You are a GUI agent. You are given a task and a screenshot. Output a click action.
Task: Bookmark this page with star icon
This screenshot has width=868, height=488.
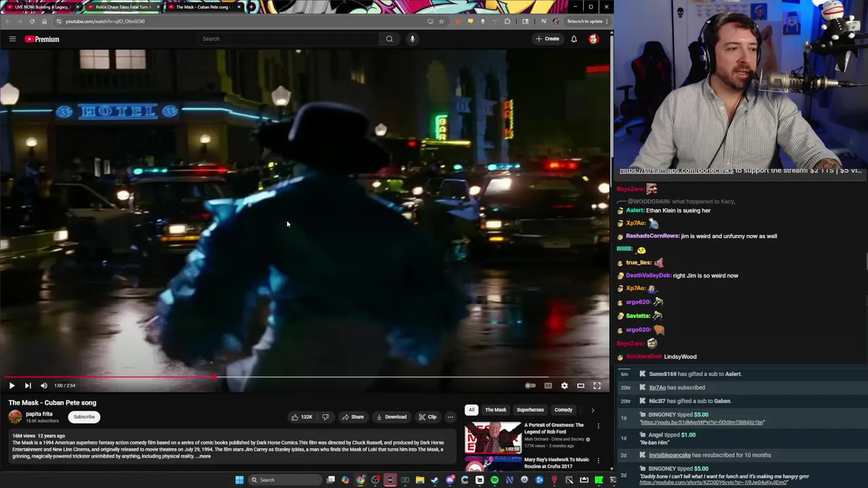[x=441, y=21]
